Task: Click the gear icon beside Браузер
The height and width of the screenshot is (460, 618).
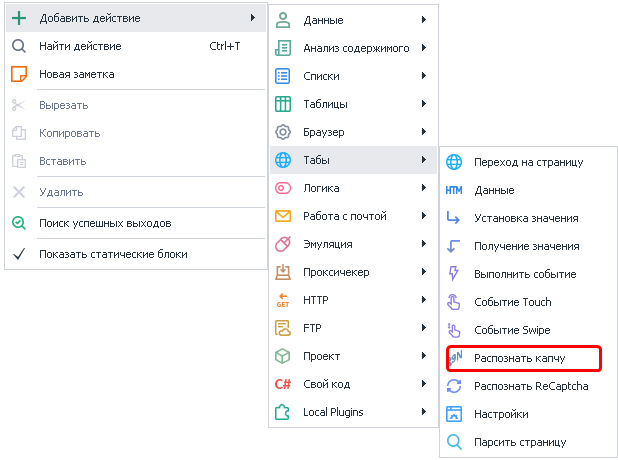Action: point(283,132)
